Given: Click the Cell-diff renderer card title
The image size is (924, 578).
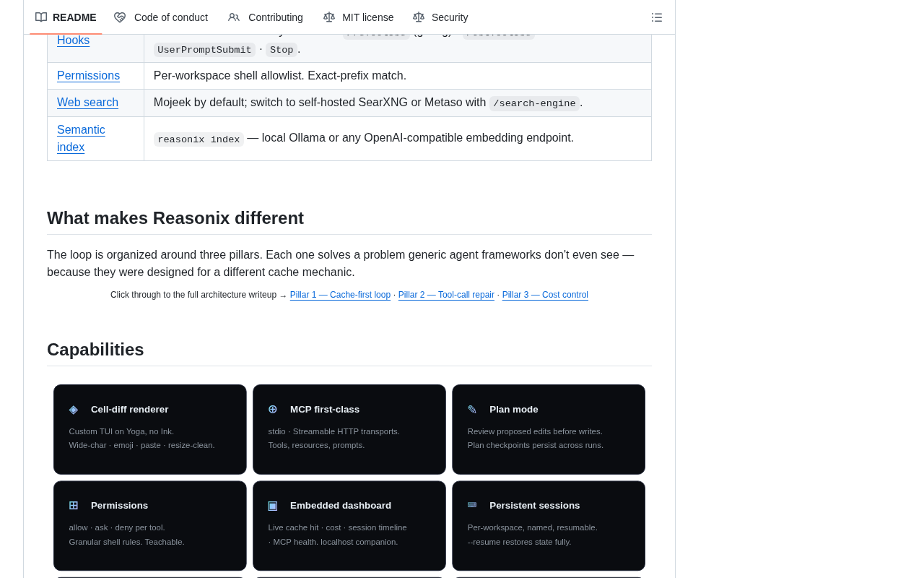Looking at the screenshot, I should 129,410.
